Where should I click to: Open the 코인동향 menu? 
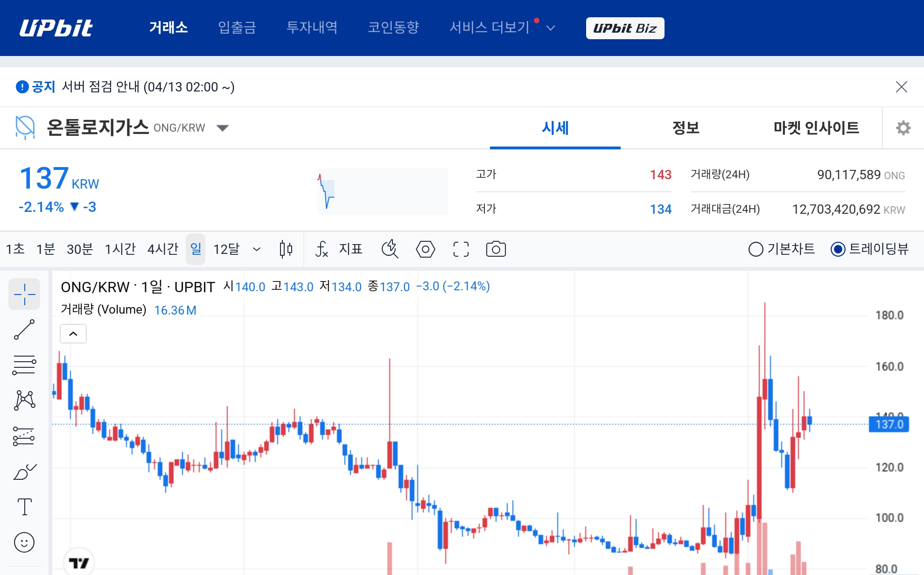point(394,28)
